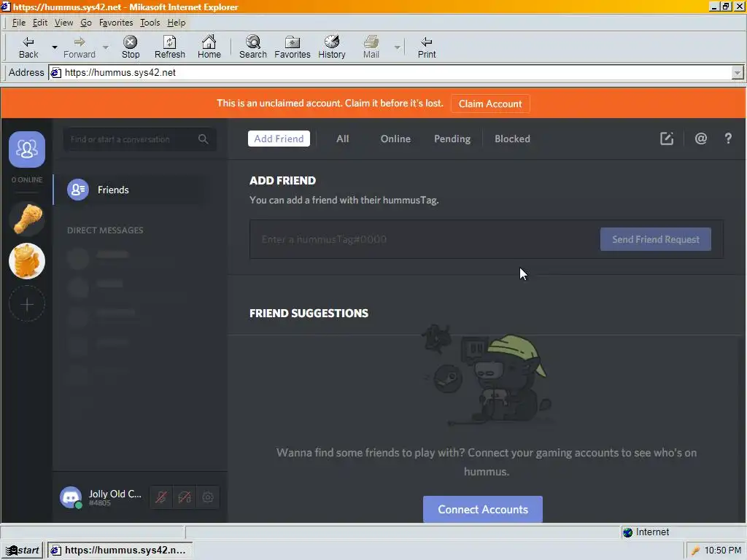Click the Internet zone status indicator
The image size is (747, 560).
[x=646, y=532]
